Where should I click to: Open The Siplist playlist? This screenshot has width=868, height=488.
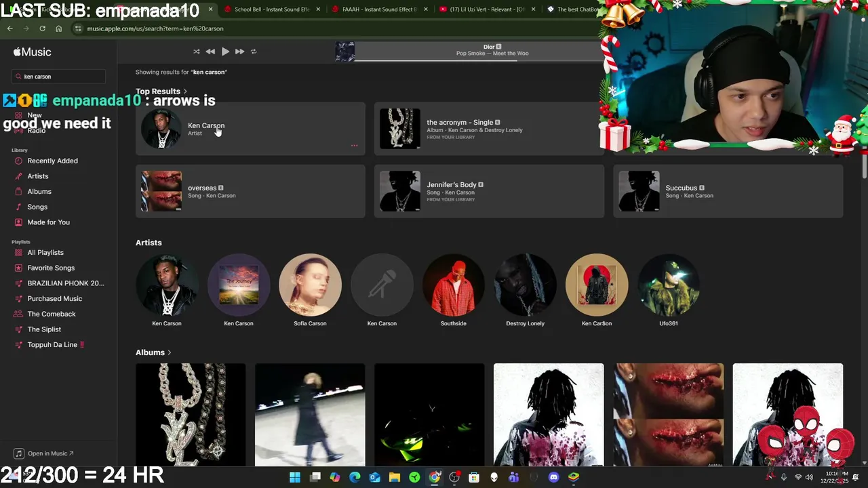click(44, 329)
